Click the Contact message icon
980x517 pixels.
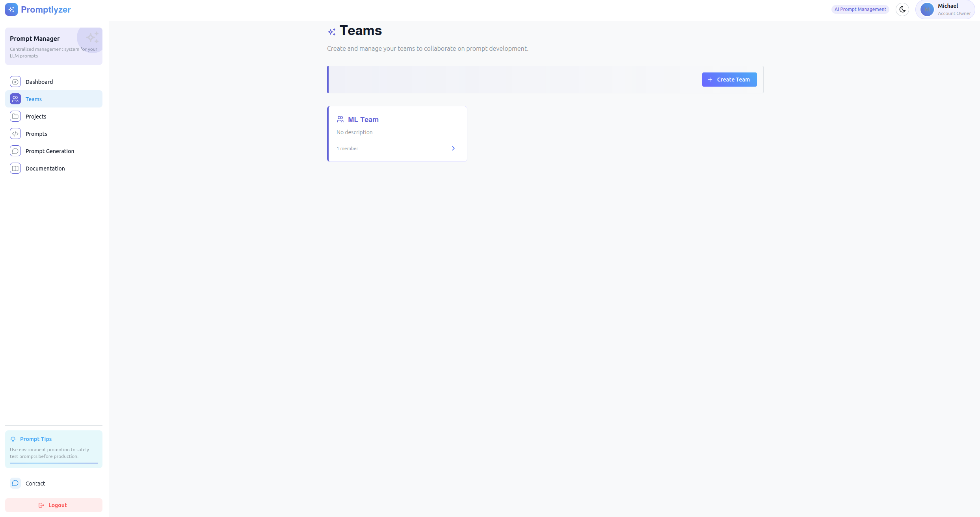15,483
